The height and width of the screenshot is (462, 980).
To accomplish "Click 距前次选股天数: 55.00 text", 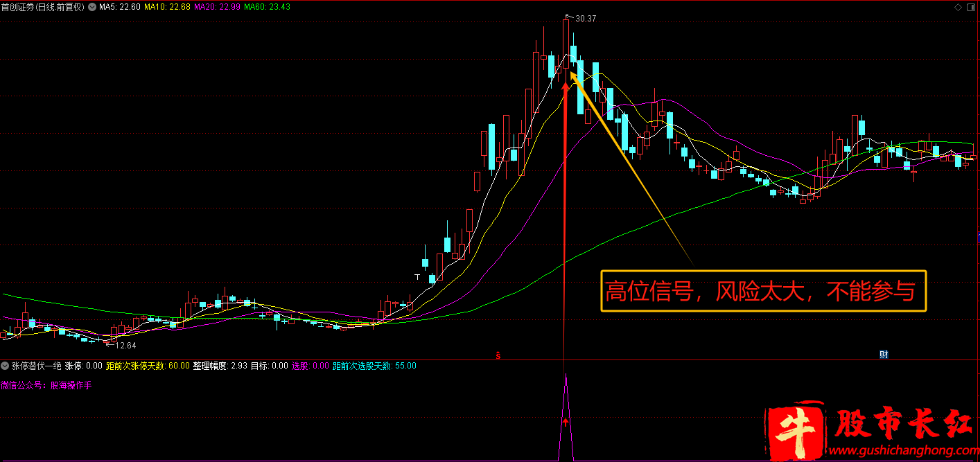I will (374, 365).
